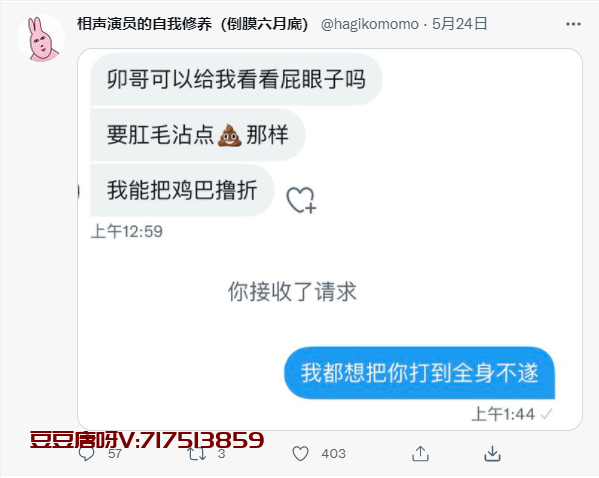
Task: Retweet the post using the retweet arrows icon
Action: point(197,454)
